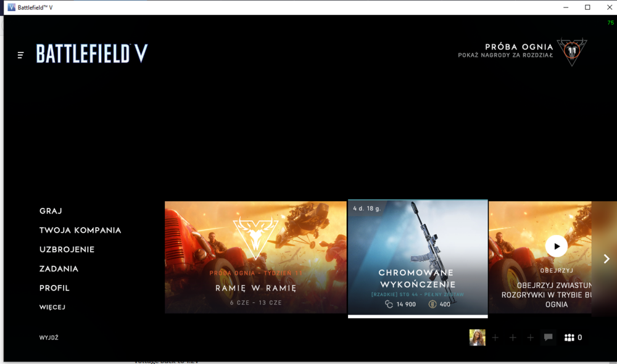Maximize the Battlefield V window
Screen dimensions: 617x364
587,7
